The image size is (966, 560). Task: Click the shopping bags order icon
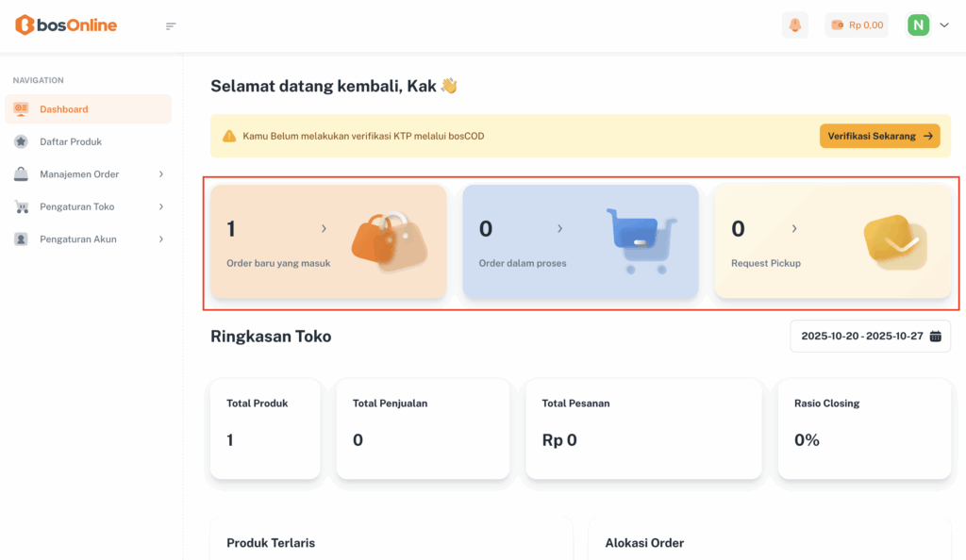pyautogui.click(x=389, y=240)
